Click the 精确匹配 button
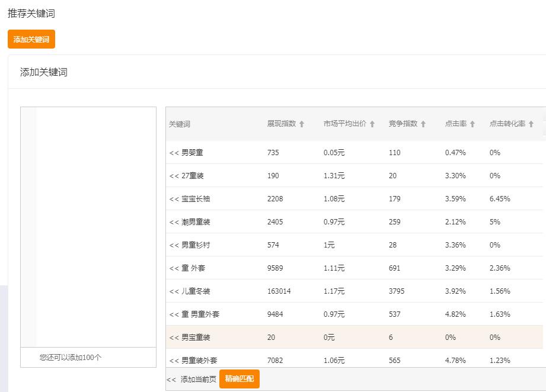 (240, 378)
